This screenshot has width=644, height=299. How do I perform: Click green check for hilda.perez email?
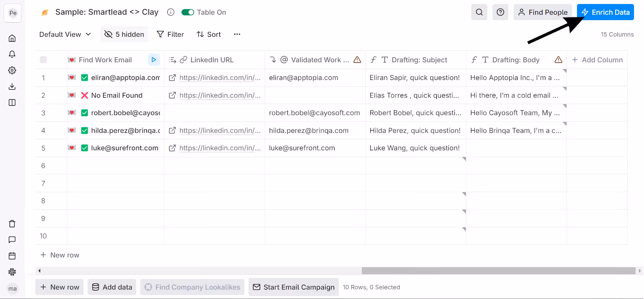[x=85, y=131]
